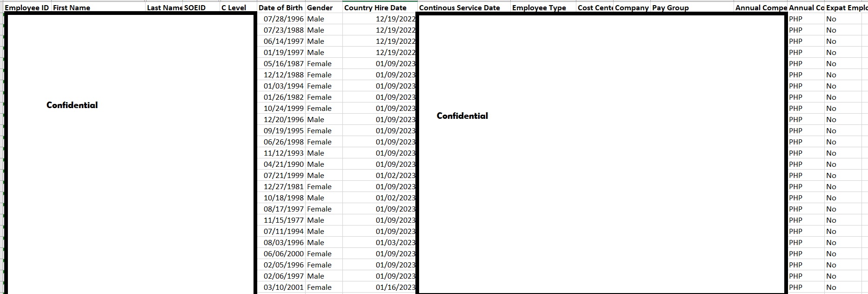The image size is (868, 294).
Task: Click the hire date 01/03/2023 cell
Action: [395, 242]
